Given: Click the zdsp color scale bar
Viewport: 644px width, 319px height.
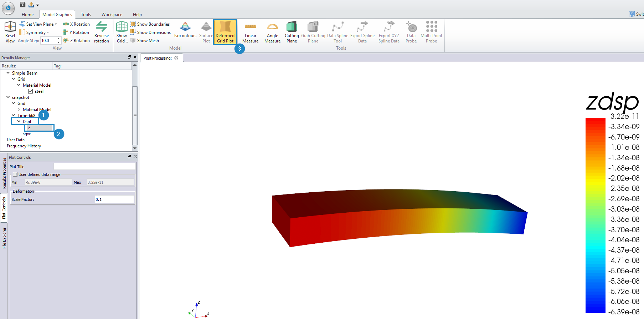Looking at the screenshot, I should (595, 215).
